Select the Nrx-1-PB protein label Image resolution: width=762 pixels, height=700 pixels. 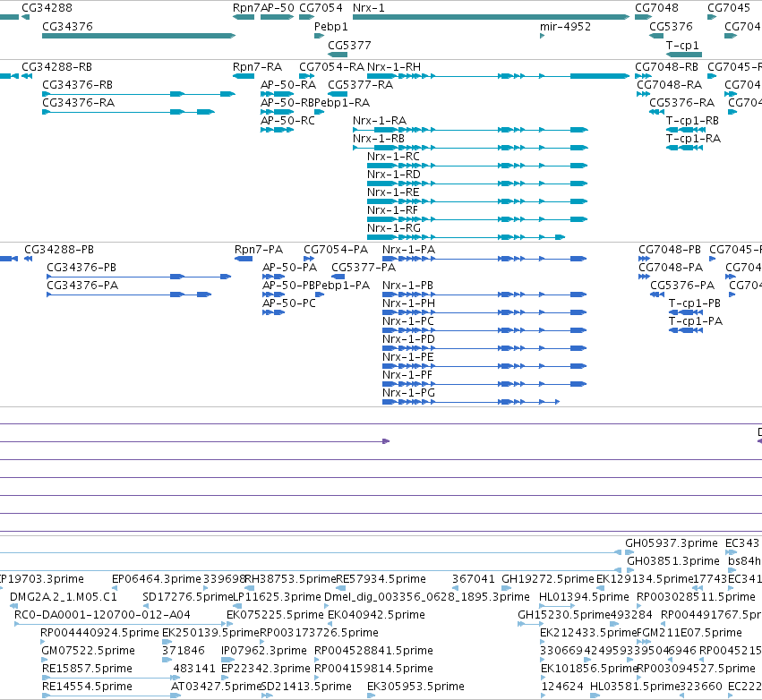point(407,286)
